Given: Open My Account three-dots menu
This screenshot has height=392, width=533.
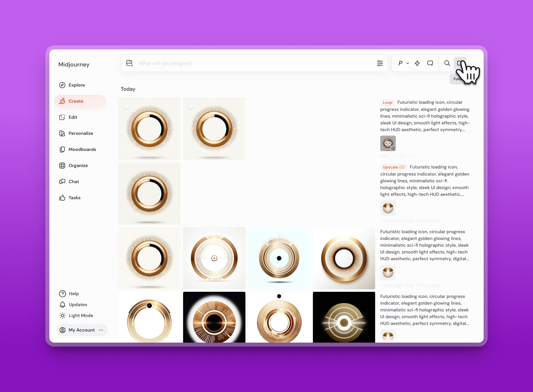Looking at the screenshot, I should [x=101, y=330].
